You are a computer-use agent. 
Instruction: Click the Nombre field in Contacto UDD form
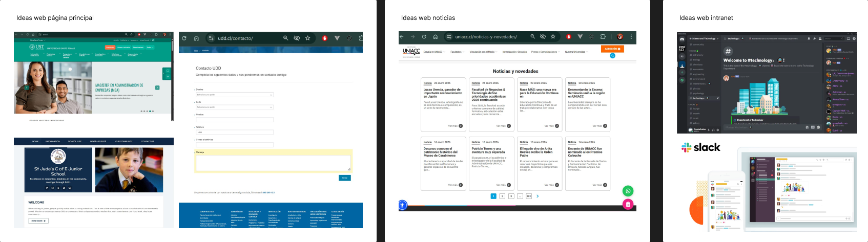tap(235, 120)
